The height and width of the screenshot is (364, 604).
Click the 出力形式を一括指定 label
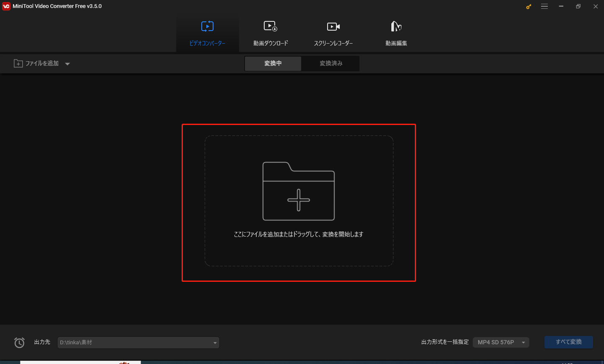pos(445,342)
